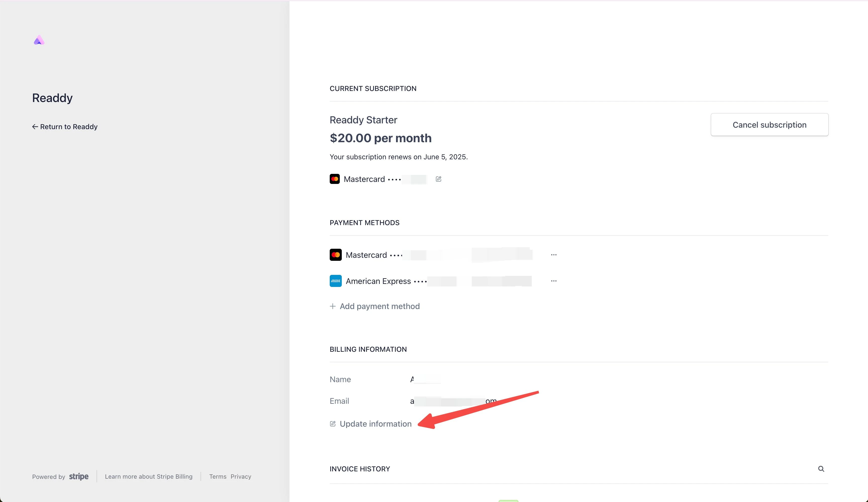Click the Readdy logo icon
Screen dimensions: 868x502
39,40
